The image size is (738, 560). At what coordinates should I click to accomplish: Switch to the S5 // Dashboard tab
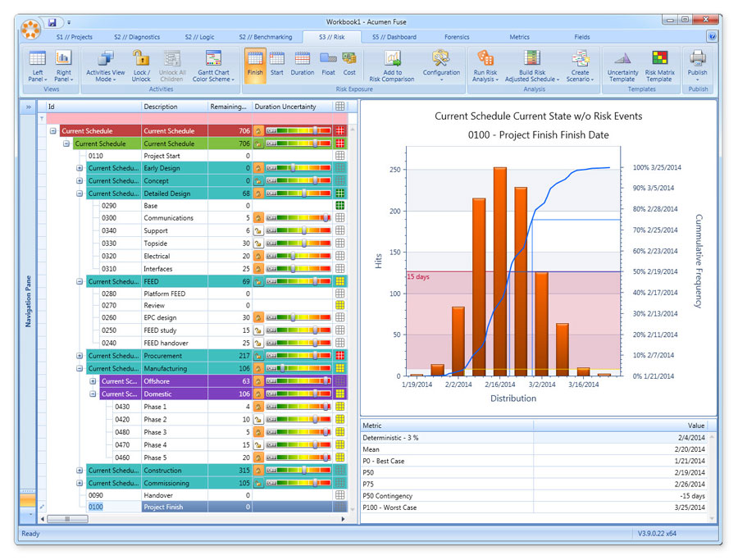click(x=394, y=37)
